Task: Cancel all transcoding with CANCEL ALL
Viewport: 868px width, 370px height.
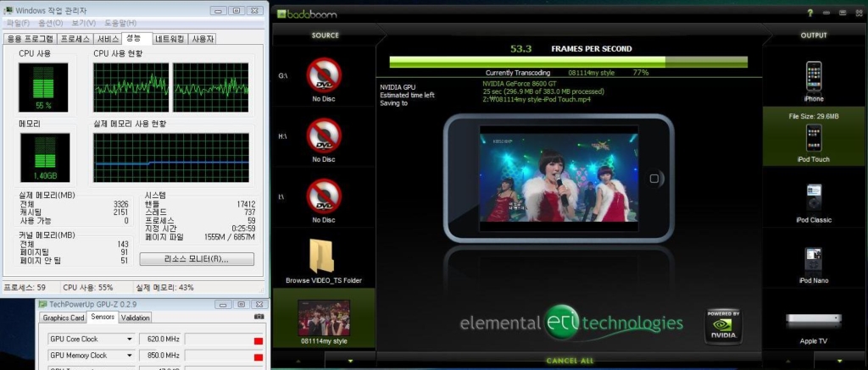Action: [570, 361]
